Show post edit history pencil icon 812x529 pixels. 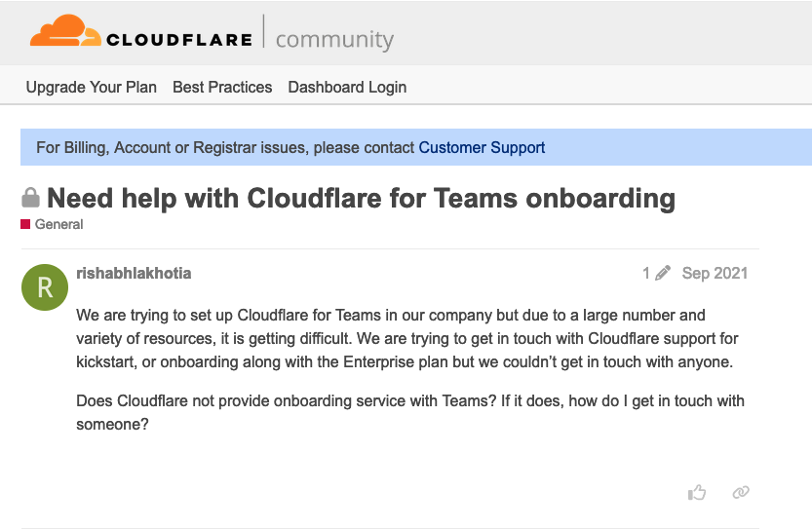click(x=662, y=273)
